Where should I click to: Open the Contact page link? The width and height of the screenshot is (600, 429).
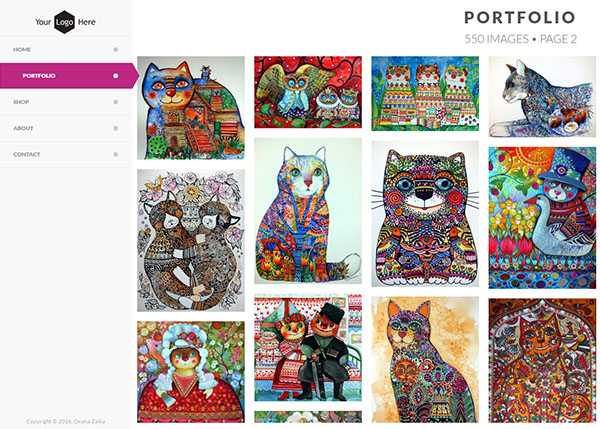click(x=27, y=154)
